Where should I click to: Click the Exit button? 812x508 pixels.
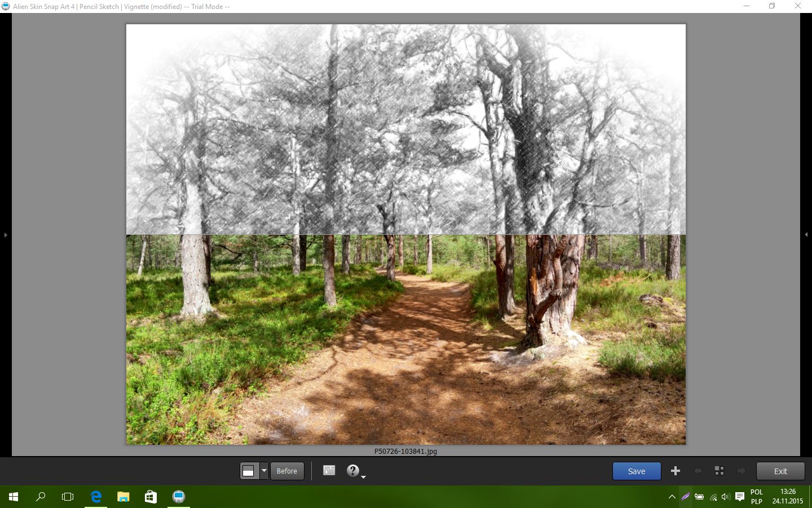point(780,471)
